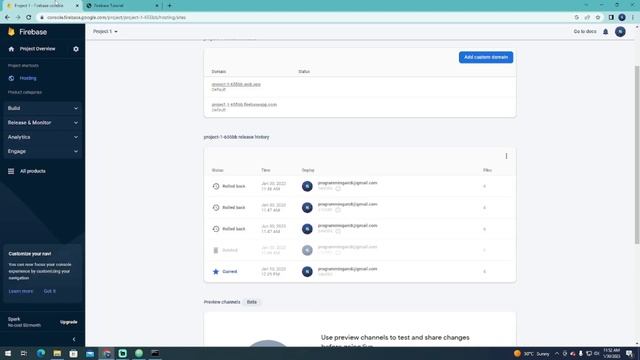The image size is (640, 360).
Task: Dismiss customize nav with Got it
Action: click(x=50, y=291)
